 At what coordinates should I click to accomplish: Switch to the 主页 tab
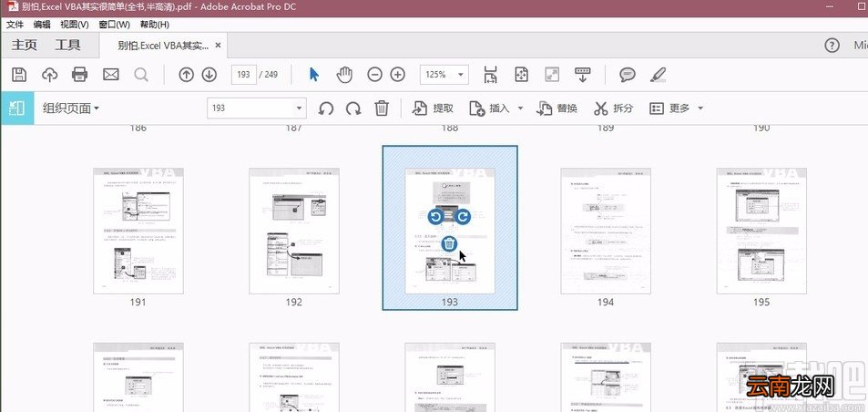[x=25, y=46]
